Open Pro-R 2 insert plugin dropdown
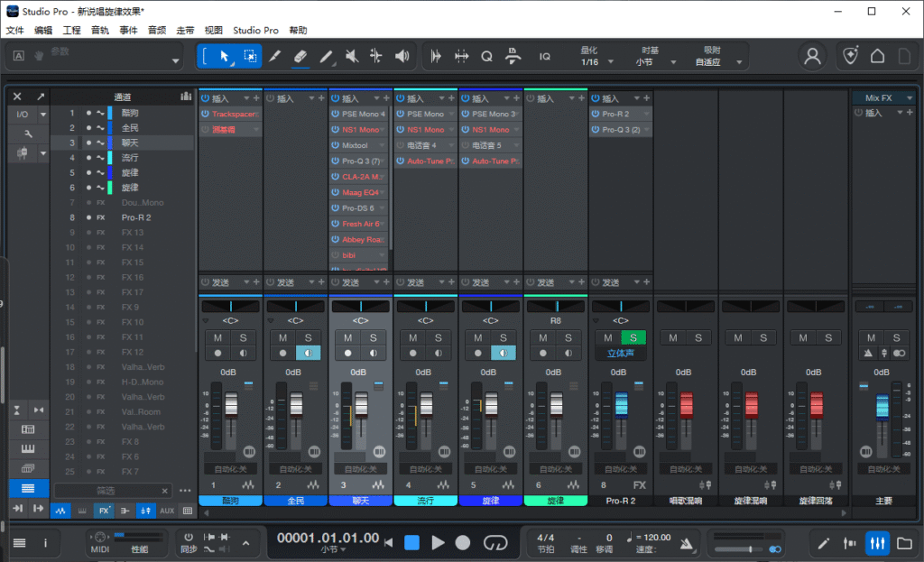This screenshot has height=562, width=924. point(646,114)
